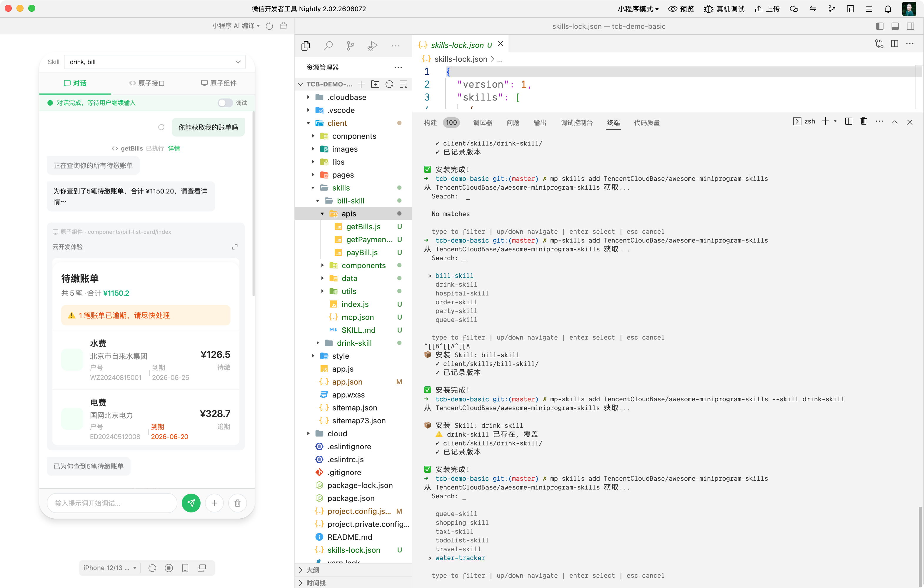The width and height of the screenshot is (924, 588).
Task: Open the cloud development icon
Action: (794, 9)
